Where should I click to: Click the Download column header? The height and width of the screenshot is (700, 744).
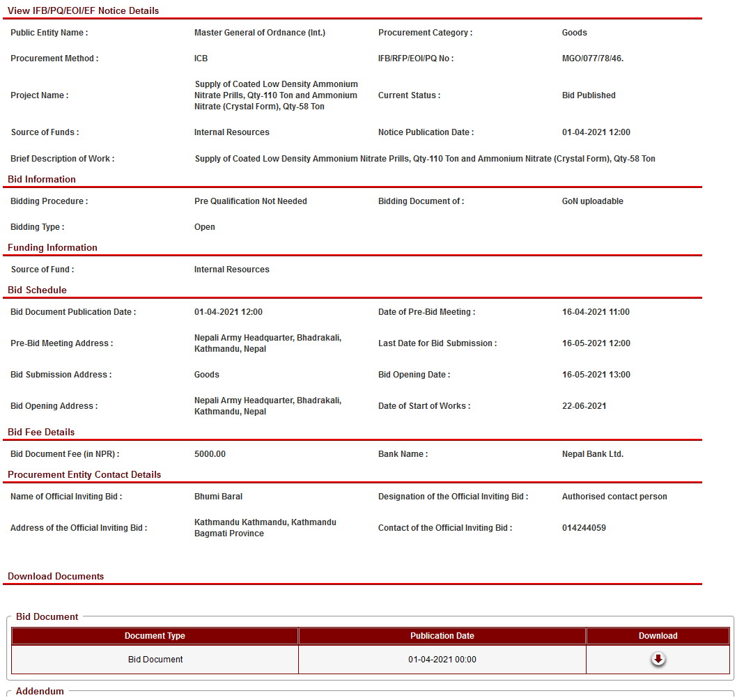tap(658, 635)
